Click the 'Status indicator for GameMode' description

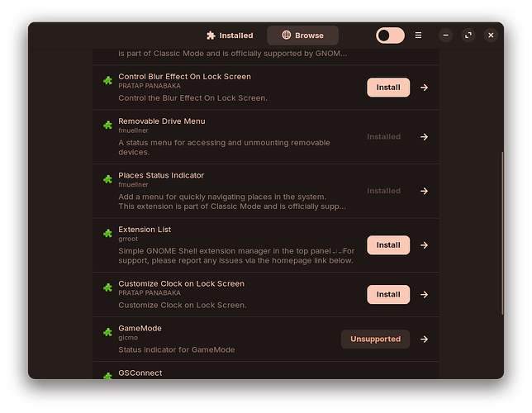(x=177, y=350)
